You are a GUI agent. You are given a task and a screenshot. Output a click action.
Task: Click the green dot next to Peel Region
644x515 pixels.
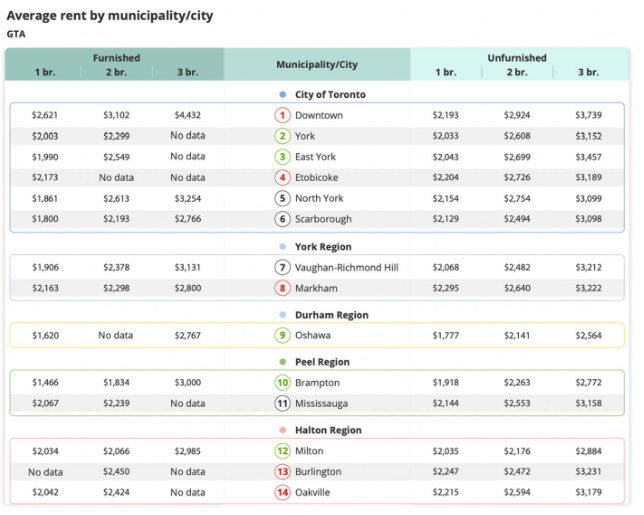point(284,362)
